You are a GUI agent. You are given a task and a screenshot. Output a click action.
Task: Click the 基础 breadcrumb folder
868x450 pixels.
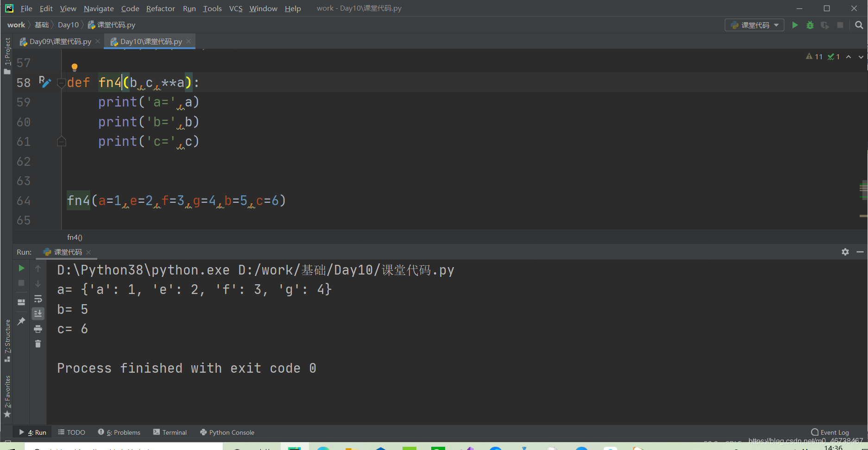42,25
